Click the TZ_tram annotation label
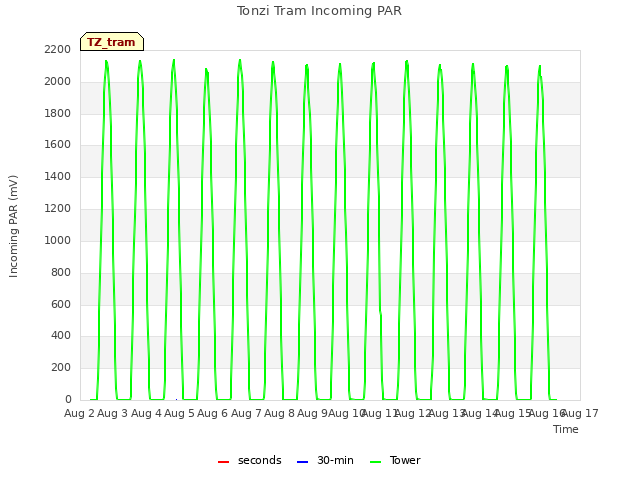The width and height of the screenshot is (640, 480). [112, 42]
